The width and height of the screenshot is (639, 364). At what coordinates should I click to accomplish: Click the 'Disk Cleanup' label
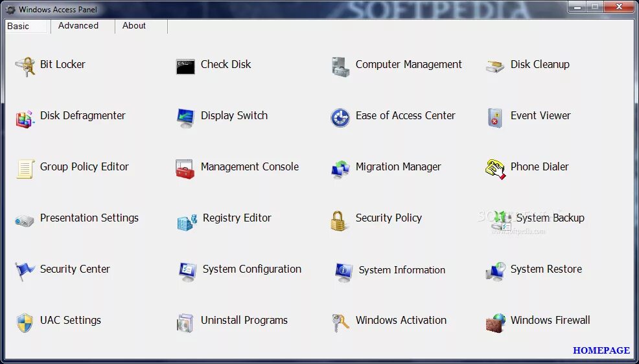point(540,65)
